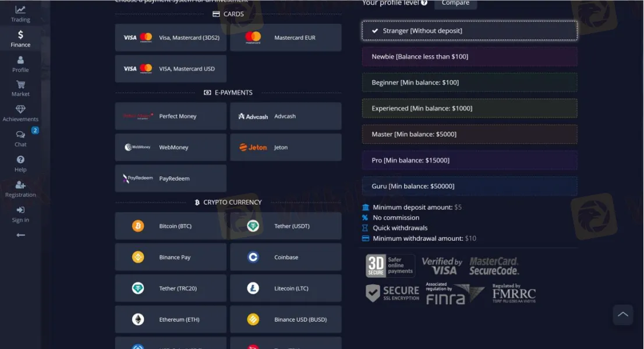This screenshot has width=644, height=349.
Task: Click the E-PAYMENTS section heading
Action: click(228, 93)
